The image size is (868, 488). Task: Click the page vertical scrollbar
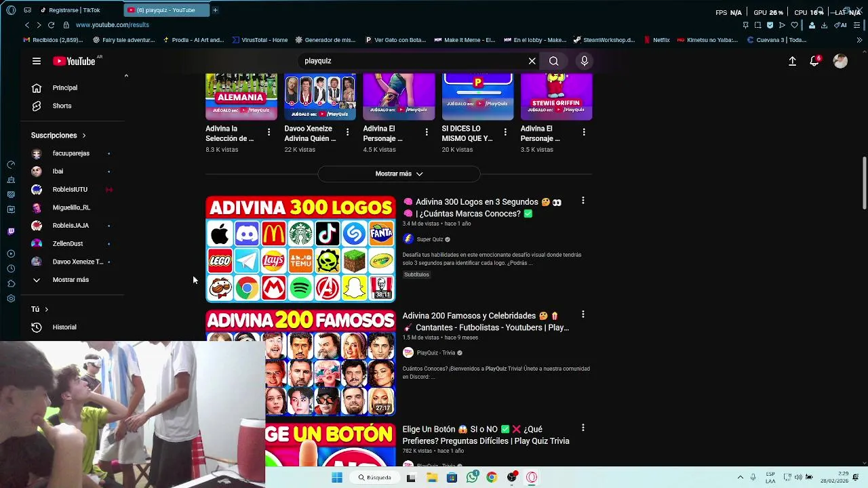tap(864, 183)
